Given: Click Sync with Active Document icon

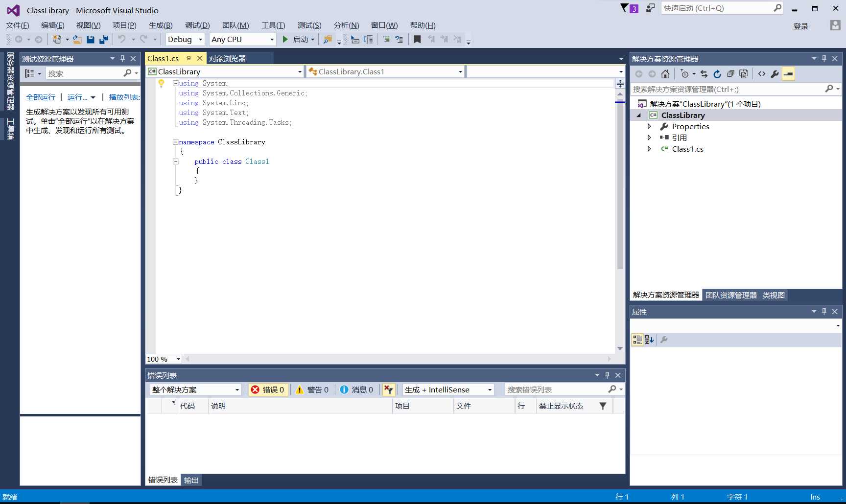Looking at the screenshot, I should [x=704, y=74].
